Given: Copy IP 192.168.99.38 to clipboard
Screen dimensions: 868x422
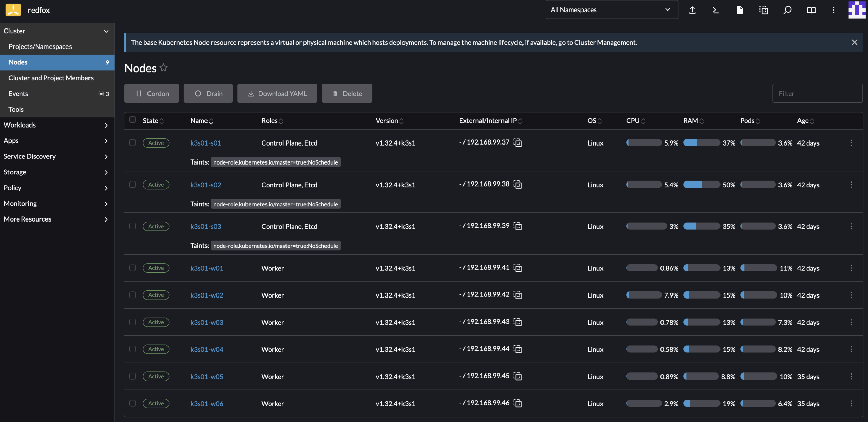Looking at the screenshot, I should (x=518, y=184).
